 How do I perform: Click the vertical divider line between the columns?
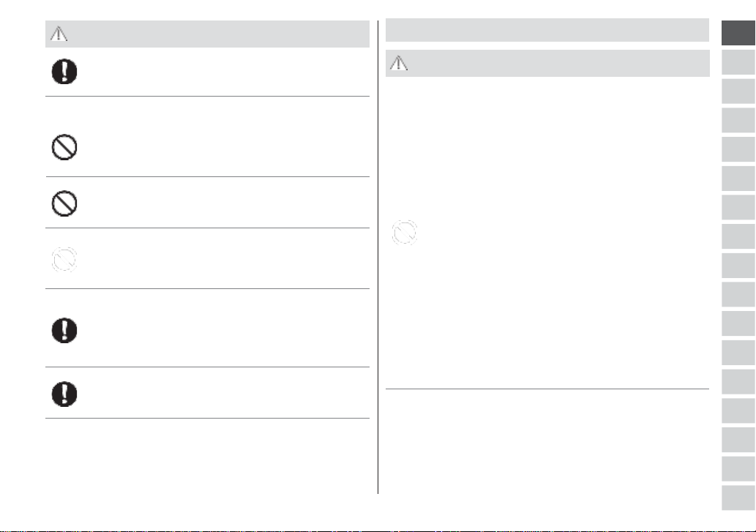[x=378, y=257]
